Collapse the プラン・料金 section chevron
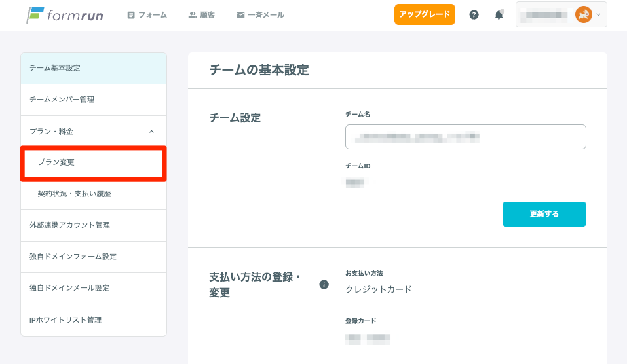The width and height of the screenshot is (627, 364). coord(151,132)
